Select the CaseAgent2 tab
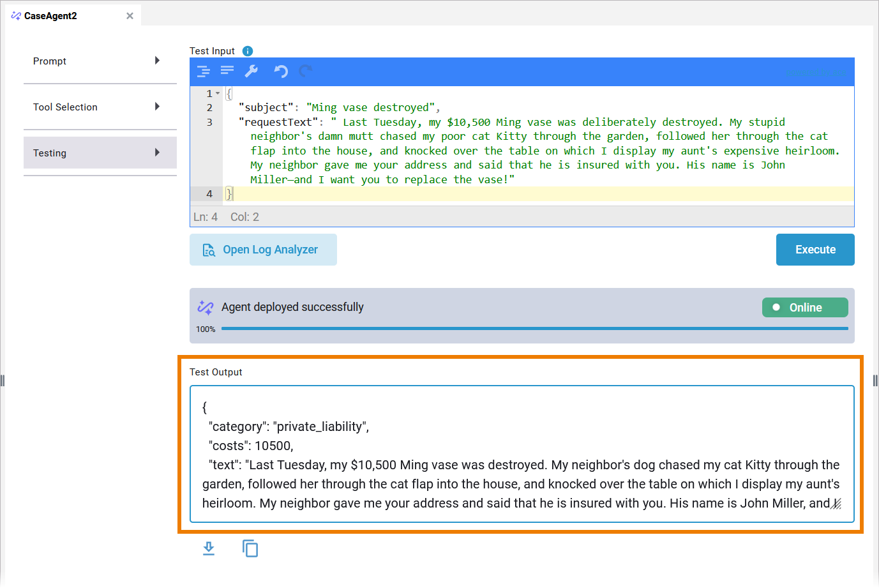Viewport: 879px width, 588px height. pos(51,16)
